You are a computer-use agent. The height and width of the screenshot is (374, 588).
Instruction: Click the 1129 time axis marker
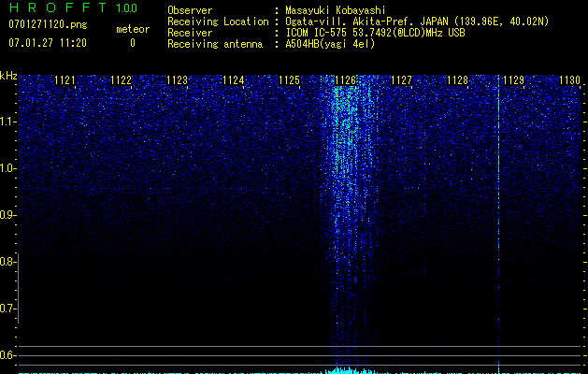[513, 80]
